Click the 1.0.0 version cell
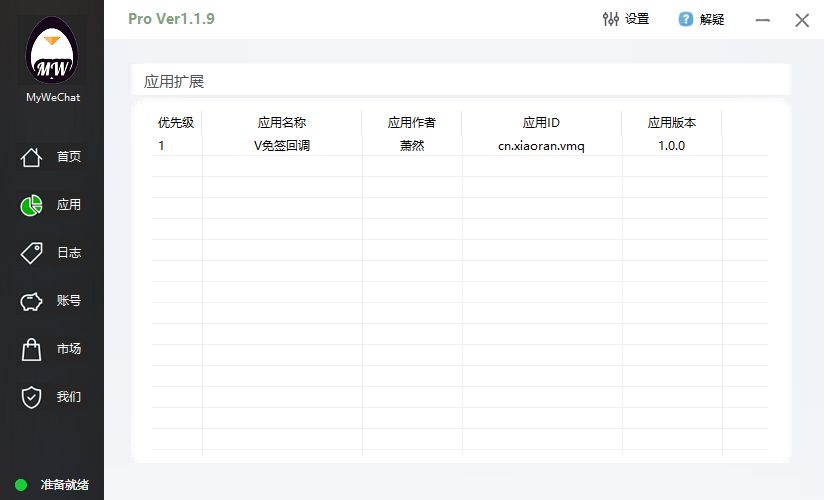The height and width of the screenshot is (500, 825). (671, 146)
